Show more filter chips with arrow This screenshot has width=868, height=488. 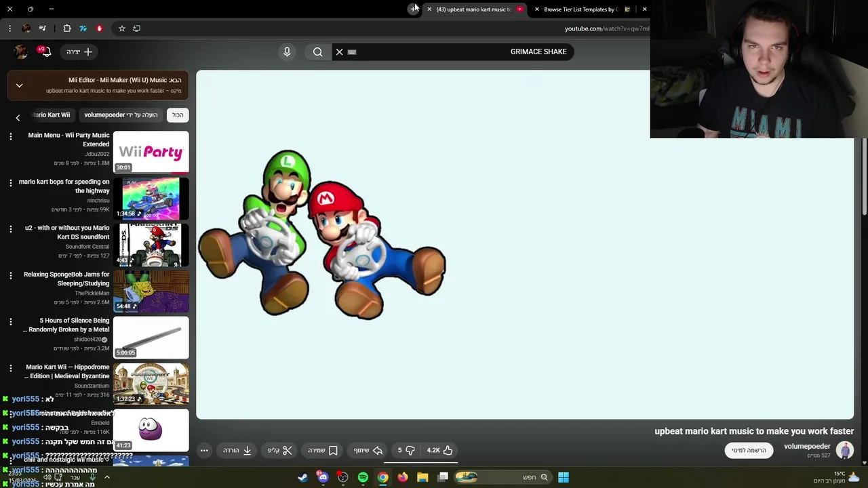point(18,117)
